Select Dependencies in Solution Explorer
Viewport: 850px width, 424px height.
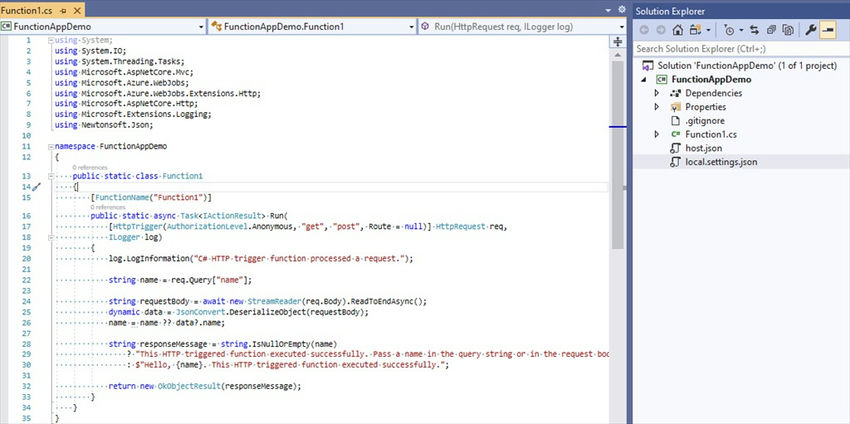pyautogui.click(x=713, y=93)
